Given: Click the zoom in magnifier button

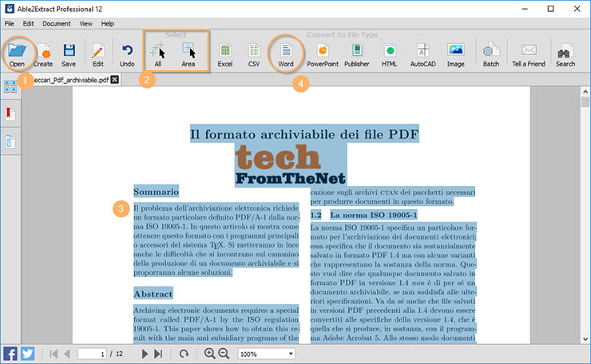Looking at the screenshot, I should pos(210,354).
